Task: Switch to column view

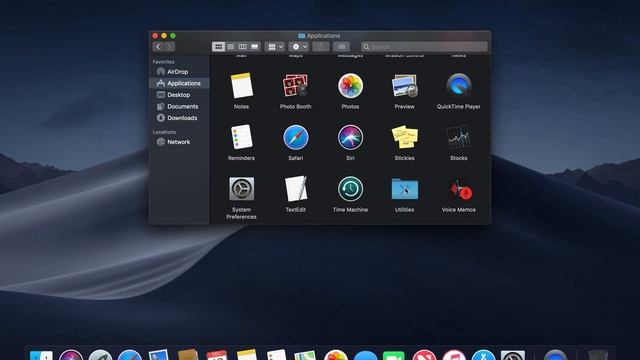Action: 242,47
